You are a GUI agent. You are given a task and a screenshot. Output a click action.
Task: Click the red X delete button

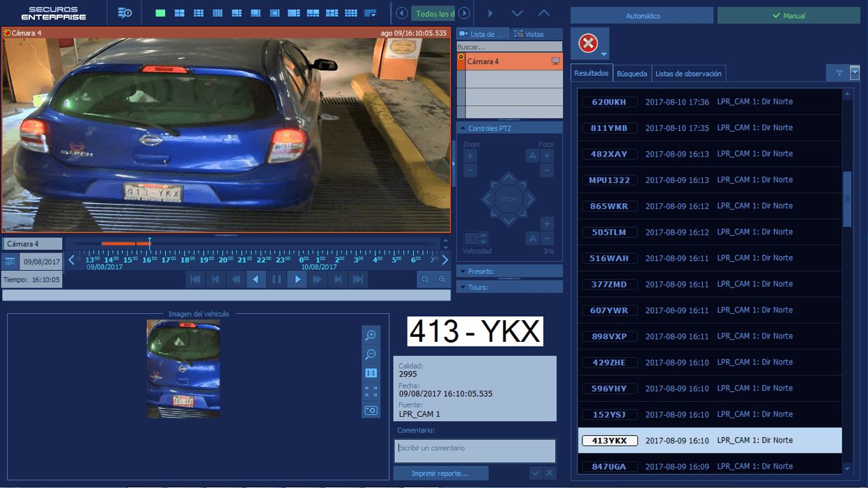(x=588, y=43)
